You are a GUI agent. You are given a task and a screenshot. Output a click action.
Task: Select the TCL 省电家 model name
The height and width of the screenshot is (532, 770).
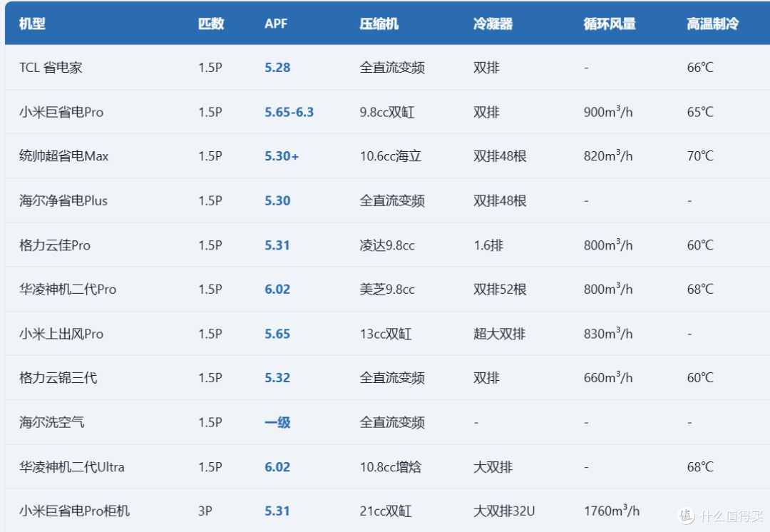51,67
